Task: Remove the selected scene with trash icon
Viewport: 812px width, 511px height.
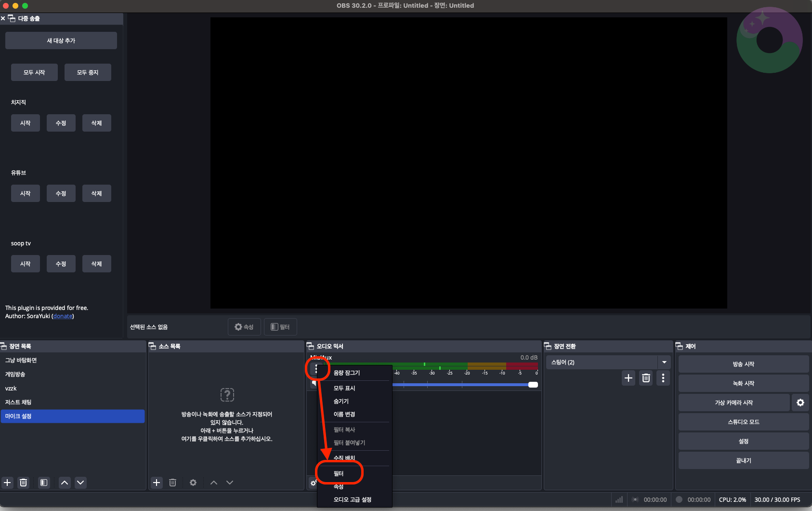Action: [23, 482]
